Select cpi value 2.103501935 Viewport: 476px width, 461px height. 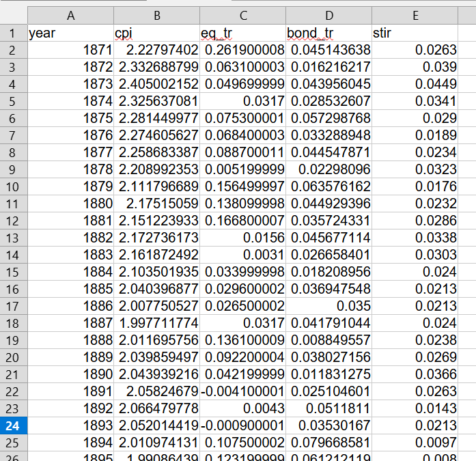(156, 272)
